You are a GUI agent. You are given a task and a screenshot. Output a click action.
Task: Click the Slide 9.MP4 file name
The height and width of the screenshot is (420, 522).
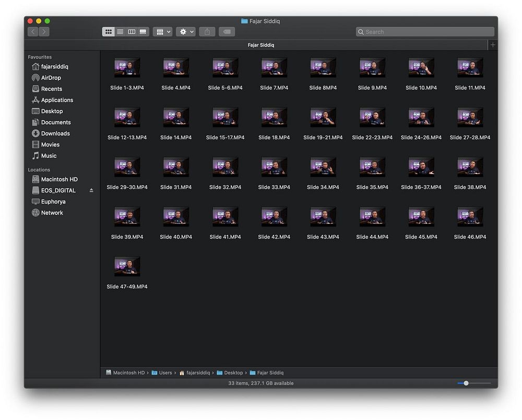(372, 88)
